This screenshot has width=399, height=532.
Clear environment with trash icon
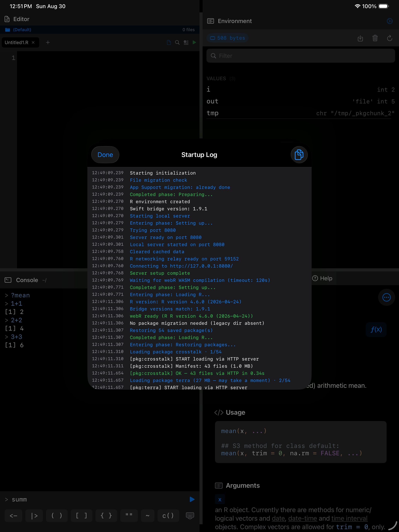[375, 38]
